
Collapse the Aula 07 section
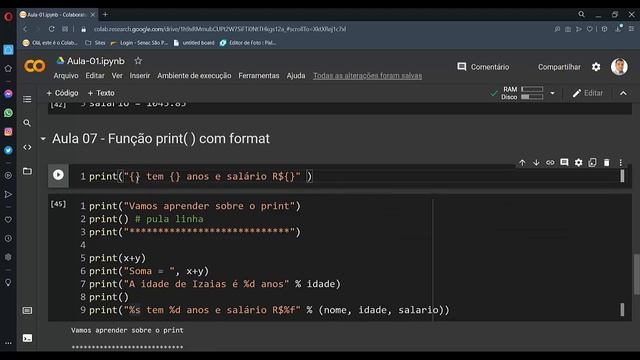coord(43,139)
